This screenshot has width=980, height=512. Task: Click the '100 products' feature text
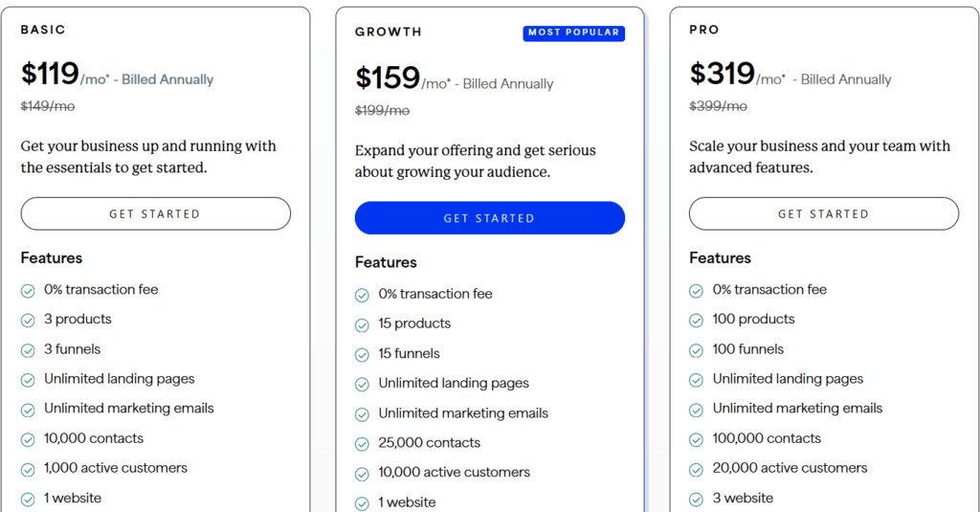coord(754,319)
